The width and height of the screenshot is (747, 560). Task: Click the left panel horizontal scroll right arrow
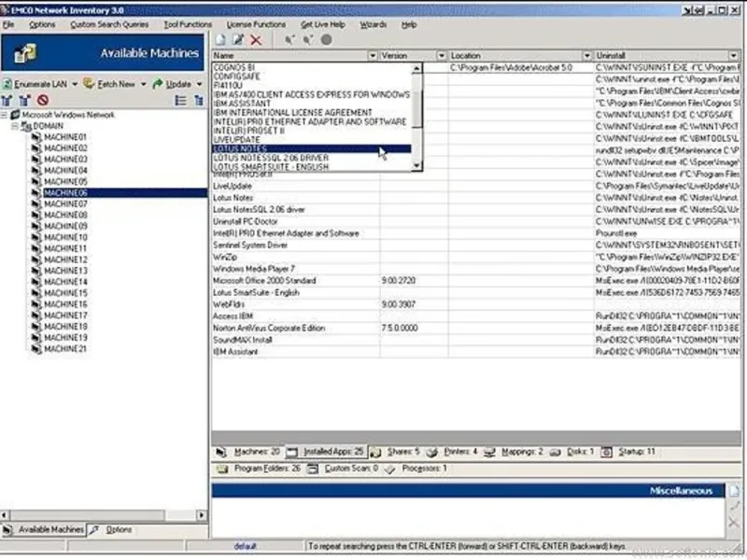[x=202, y=515]
